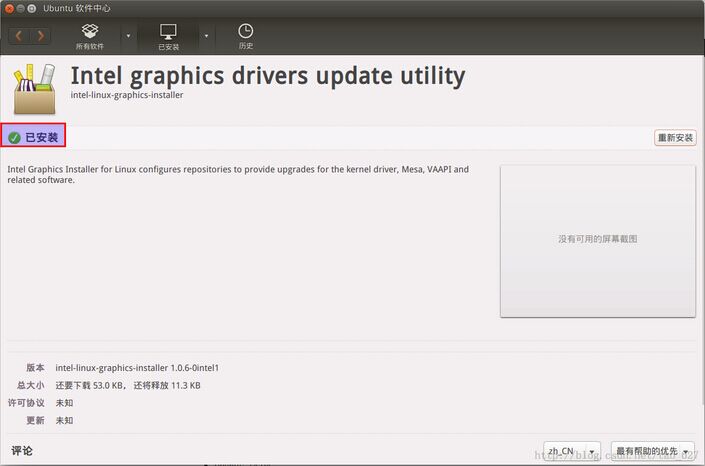Click the installed status label 已安装
This screenshot has height=466, width=705.
pos(41,138)
